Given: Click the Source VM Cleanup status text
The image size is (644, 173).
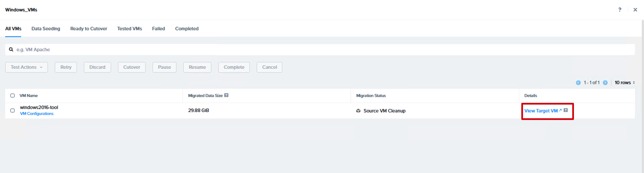Looking at the screenshot, I should click(x=384, y=111).
